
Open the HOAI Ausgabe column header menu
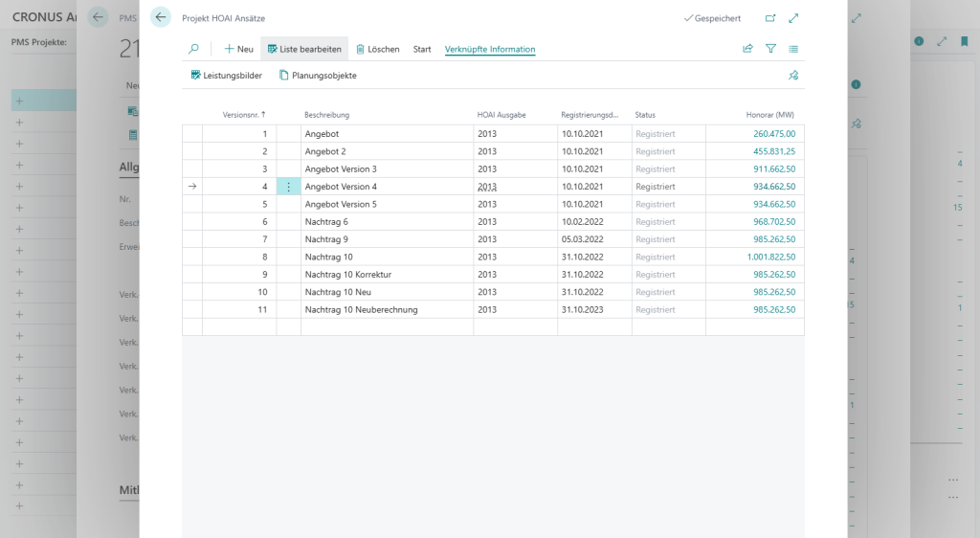501,114
